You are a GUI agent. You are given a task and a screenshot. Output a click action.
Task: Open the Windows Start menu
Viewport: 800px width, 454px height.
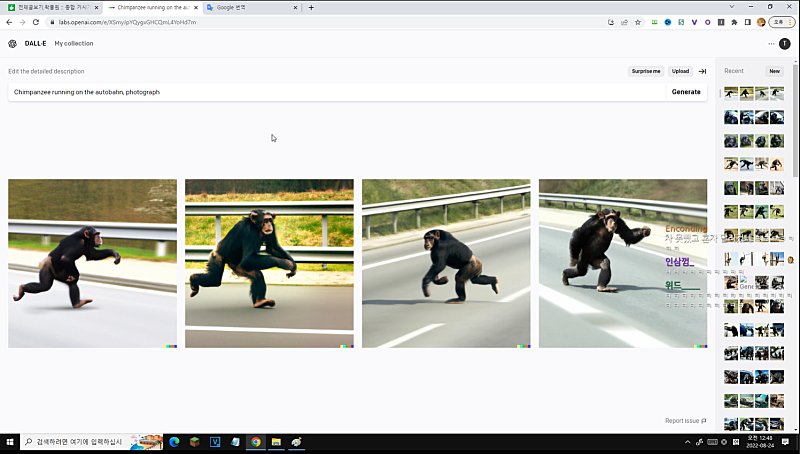[10, 442]
